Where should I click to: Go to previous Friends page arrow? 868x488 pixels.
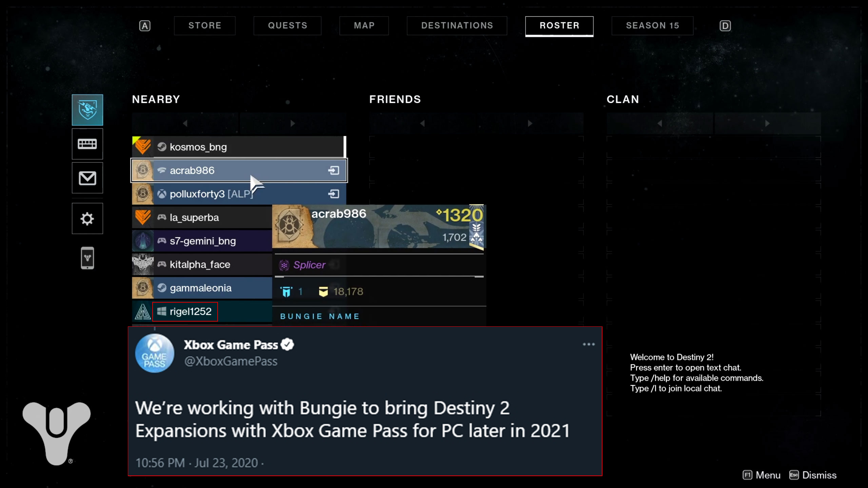point(422,123)
